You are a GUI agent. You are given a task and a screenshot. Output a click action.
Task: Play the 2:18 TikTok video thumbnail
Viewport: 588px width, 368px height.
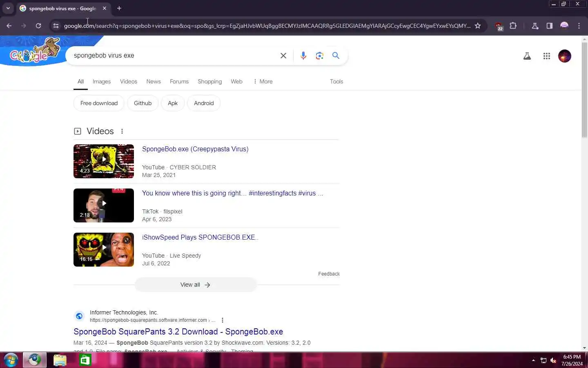tap(104, 205)
